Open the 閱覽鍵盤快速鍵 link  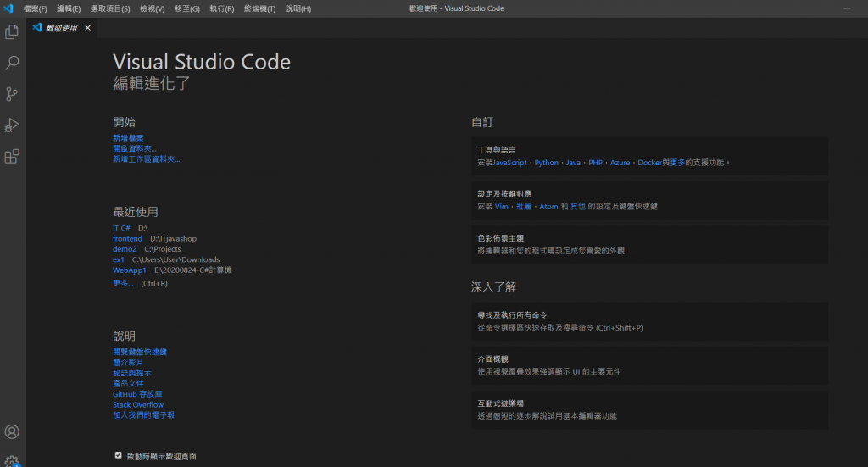point(140,352)
